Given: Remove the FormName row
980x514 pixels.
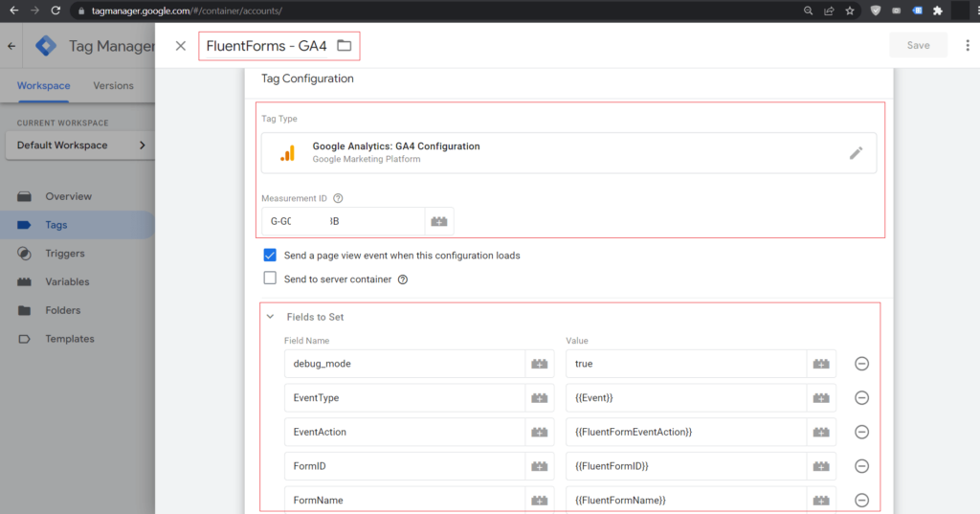Looking at the screenshot, I should (x=862, y=501).
